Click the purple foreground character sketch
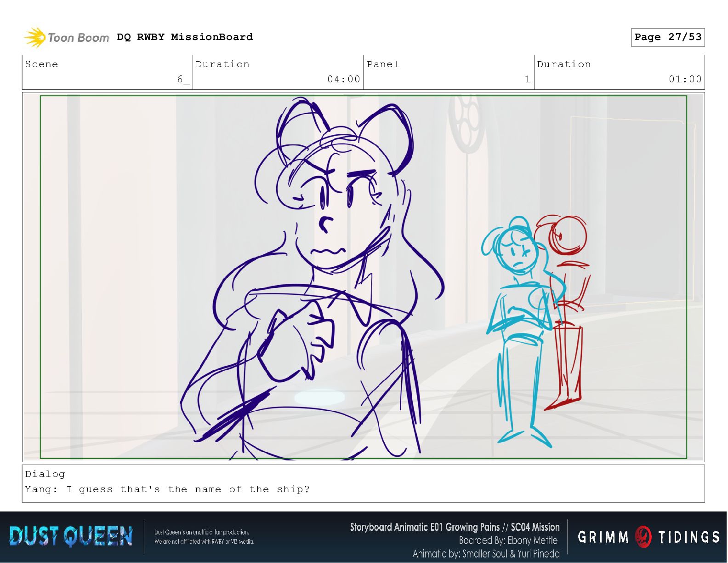The image size is (728, 563). (x=313, y=278)
